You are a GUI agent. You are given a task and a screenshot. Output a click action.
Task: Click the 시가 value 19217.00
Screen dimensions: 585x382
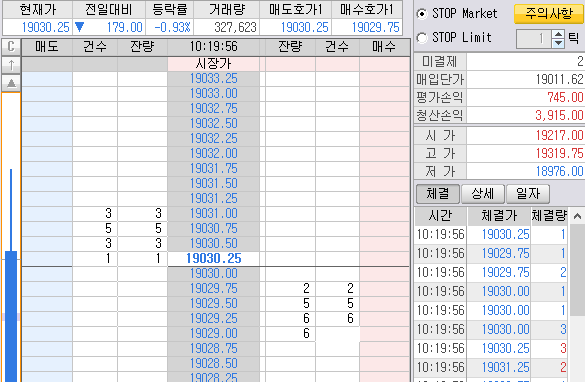(x=559, y=135)
